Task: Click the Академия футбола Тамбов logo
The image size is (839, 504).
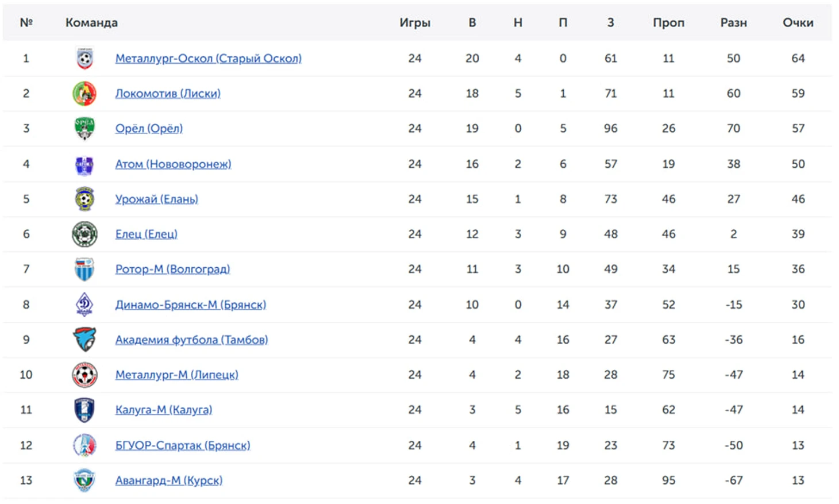Action: 84,340
